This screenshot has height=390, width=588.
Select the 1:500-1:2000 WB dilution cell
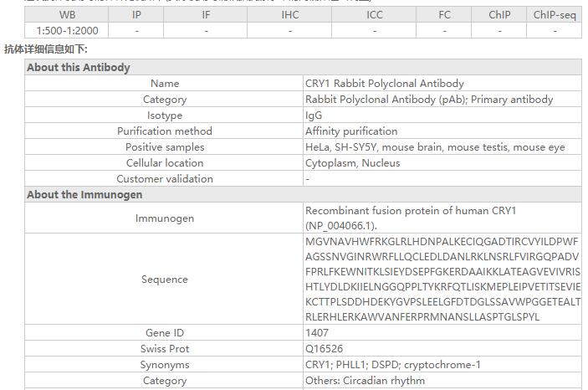tap(67, 30)
